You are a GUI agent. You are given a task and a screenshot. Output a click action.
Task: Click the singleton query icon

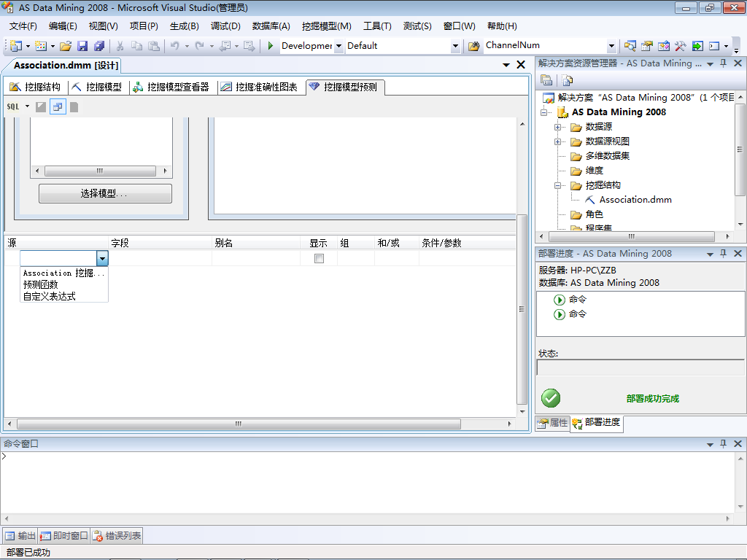[58, 106]
